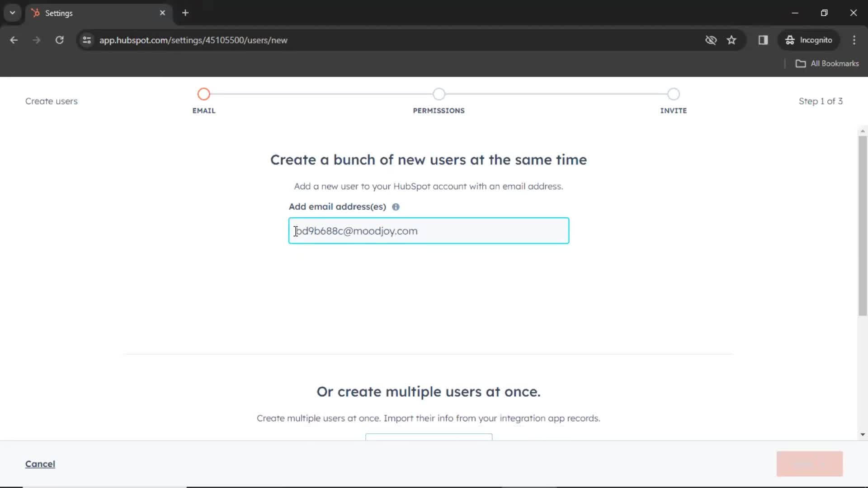Image resolution: width=868 pixels, height=488 pixels.
Task: Click the browser forward arrow
Action: [37, 40]
